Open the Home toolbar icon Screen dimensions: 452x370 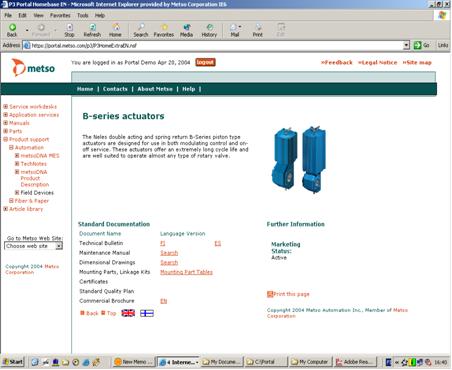(x=115, y=27)
